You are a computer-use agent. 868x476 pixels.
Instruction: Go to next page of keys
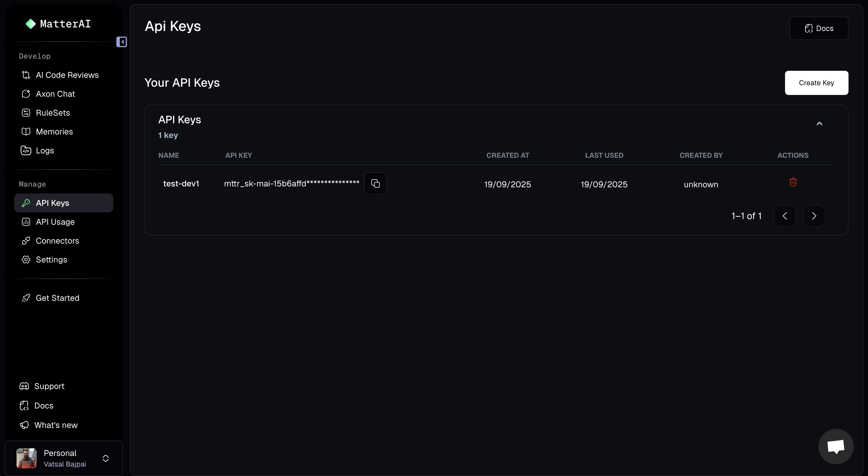pyautogui.click(x=814, y=216)
